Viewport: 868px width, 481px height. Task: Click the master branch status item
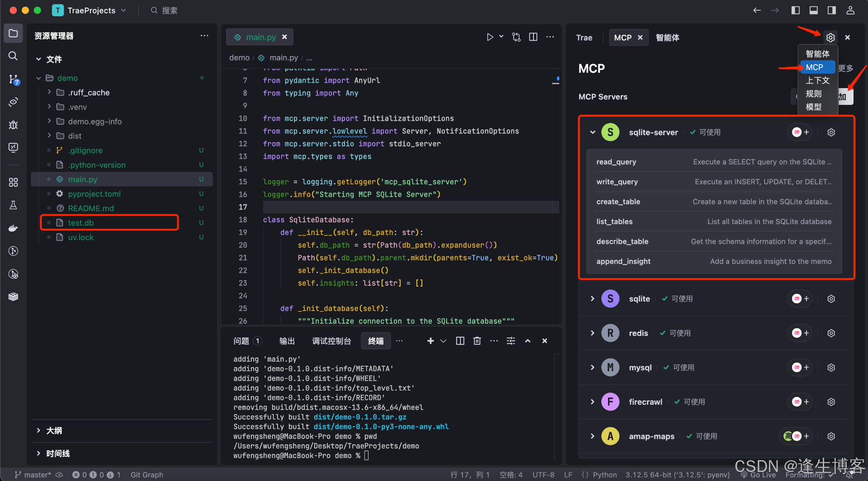(33, 475)
